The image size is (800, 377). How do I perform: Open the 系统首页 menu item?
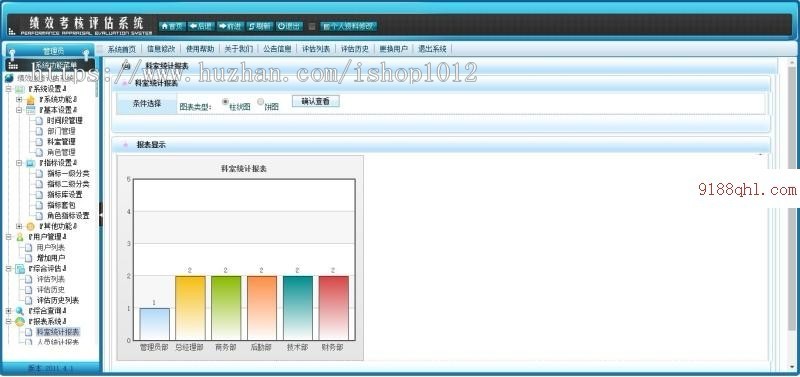122,49
